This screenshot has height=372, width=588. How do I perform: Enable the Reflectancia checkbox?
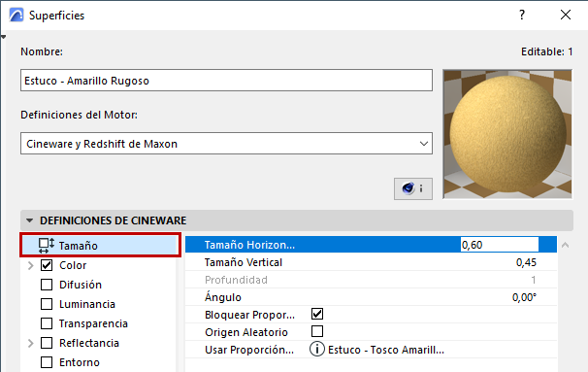pyautogui.click(x=47, y=343)
